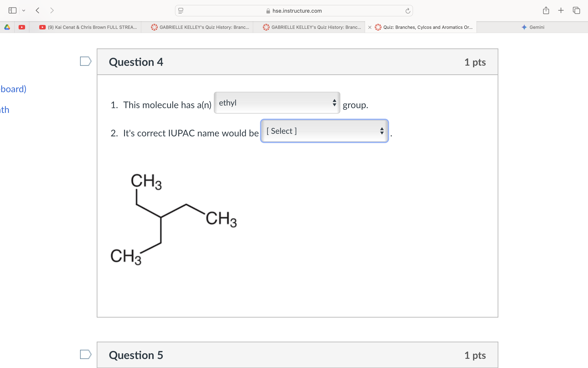Click 'It's correct IUPAC name would be' text
This screenshot has width=588, height=368.
coord(191,133)
